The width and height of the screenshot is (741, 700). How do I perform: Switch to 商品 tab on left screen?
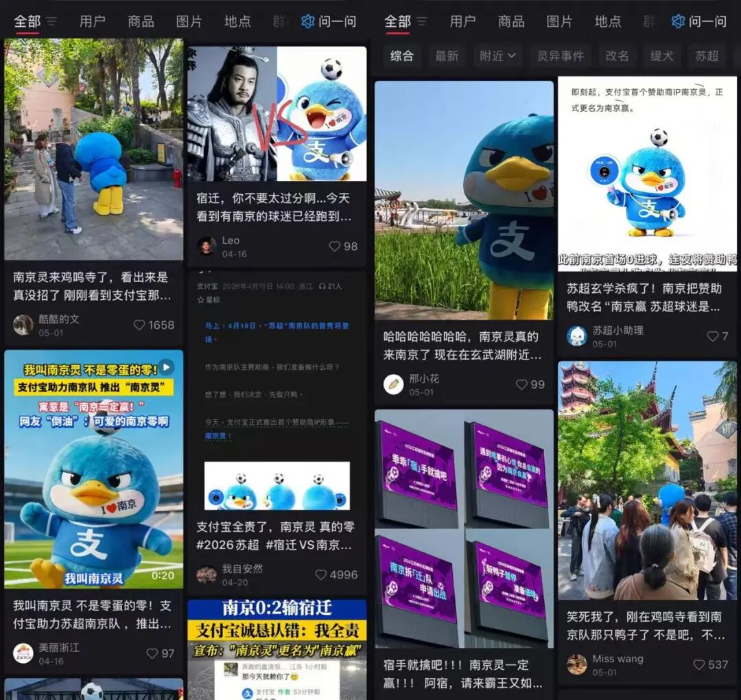click(x=141, y=21)
